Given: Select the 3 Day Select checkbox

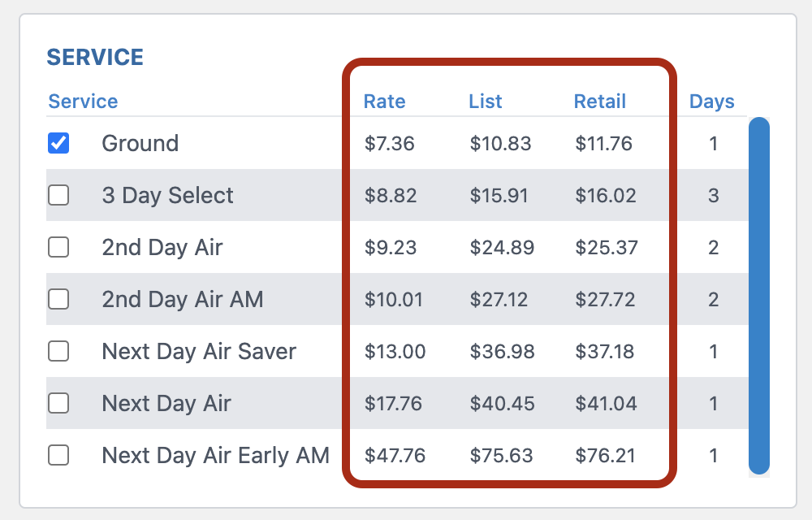Looking at the screenshot, I should click(x=58, y=196).
